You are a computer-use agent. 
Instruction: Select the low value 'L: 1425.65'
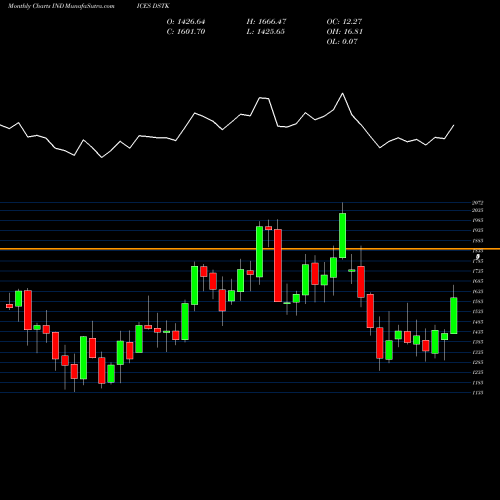266,32
